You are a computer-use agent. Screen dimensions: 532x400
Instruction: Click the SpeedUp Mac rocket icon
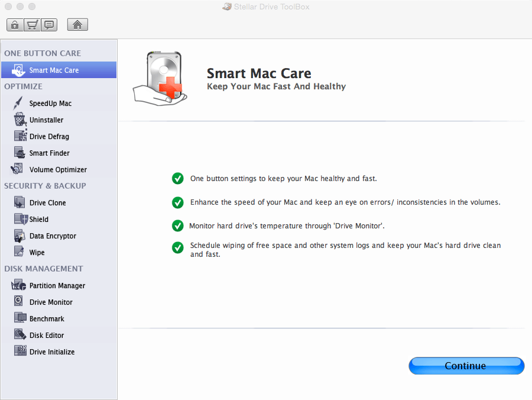coord(18,103)
